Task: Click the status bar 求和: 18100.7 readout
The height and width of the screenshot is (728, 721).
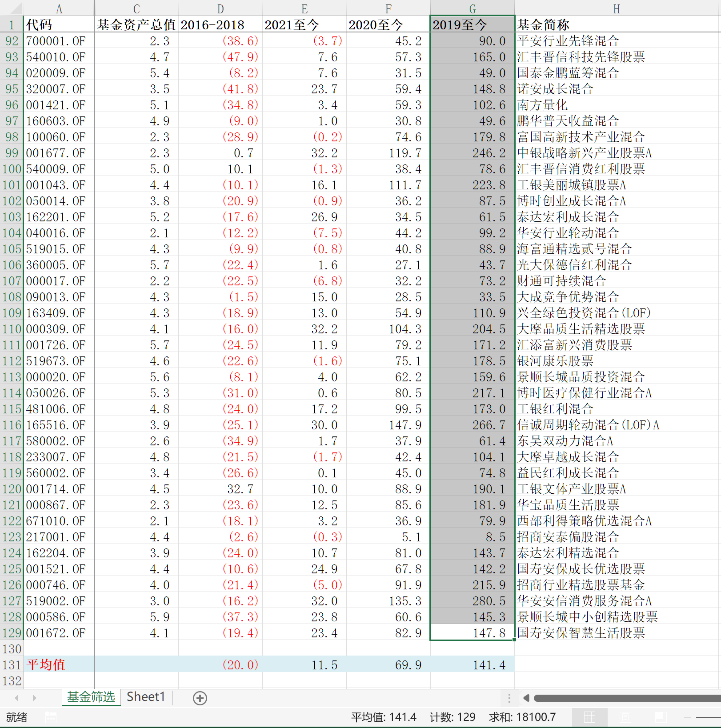Action: pyautogui.click(x=522, y=717)
